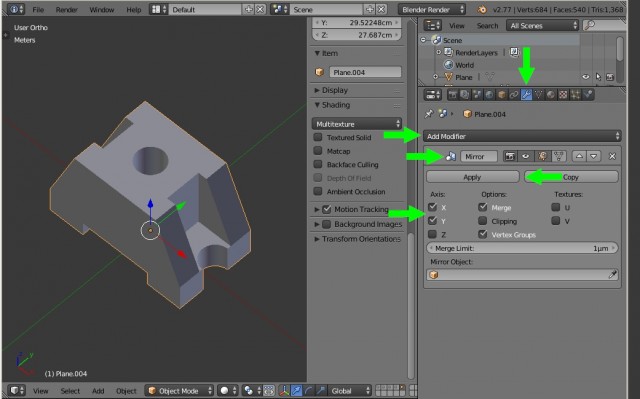Image resolution: width=640 pixels, height=399 pixels.
Task: Open the Multitexture shading dropdown
Action: click(357, 124)
